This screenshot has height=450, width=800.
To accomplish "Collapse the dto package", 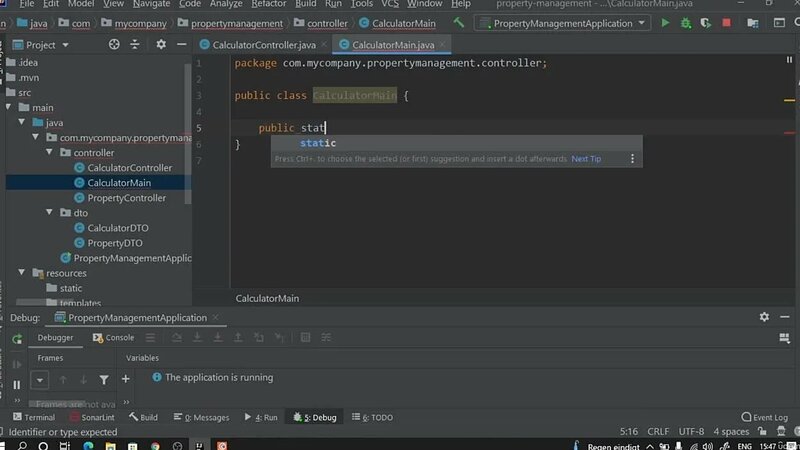I will pos(49,212).
